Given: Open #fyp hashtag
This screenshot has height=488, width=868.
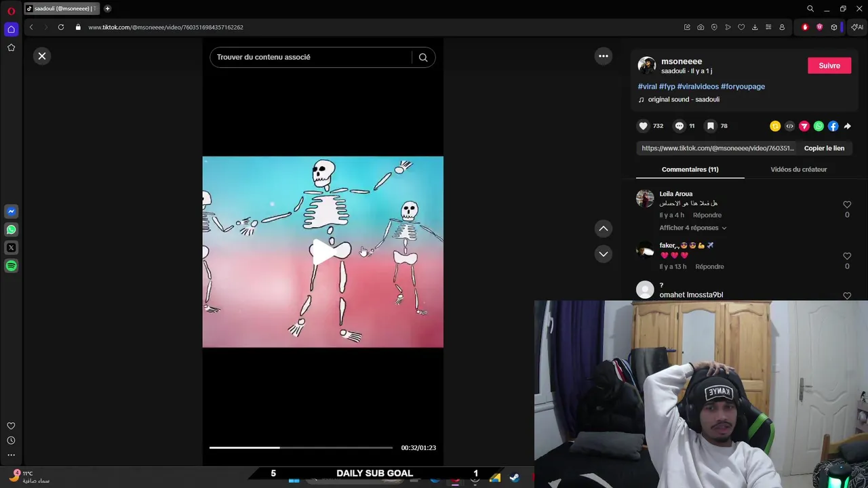Looking at the screenshot, I should 667,87.
